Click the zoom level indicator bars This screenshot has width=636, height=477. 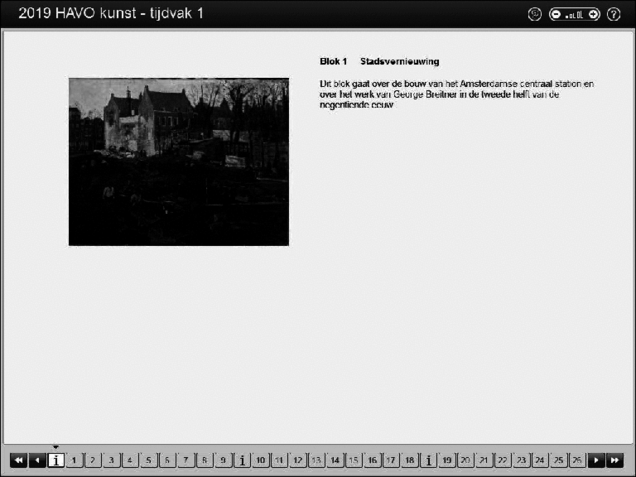point(574,15)
